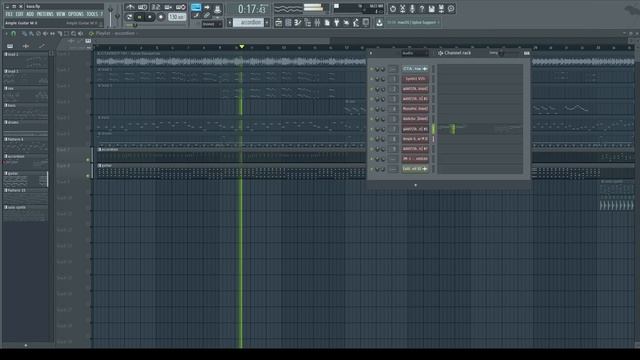Mute channel 4 in Channel rack

pos(371,109)
